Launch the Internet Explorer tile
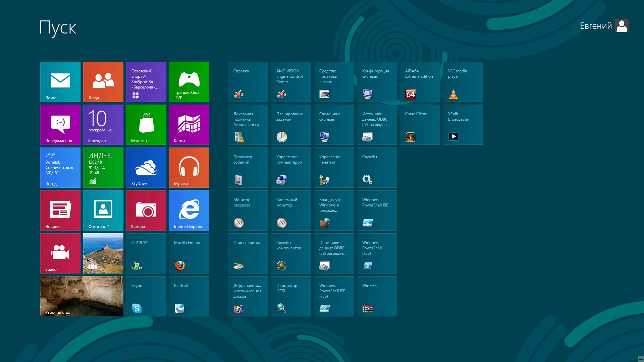Viewport: 644px width, 362px height. 189,210
